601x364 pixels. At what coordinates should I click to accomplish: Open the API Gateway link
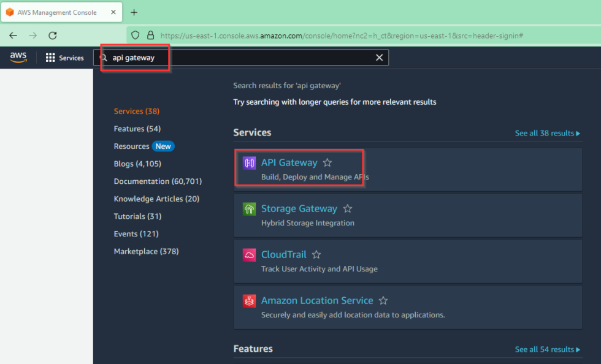pyautogui.click(x=289, y=163)
